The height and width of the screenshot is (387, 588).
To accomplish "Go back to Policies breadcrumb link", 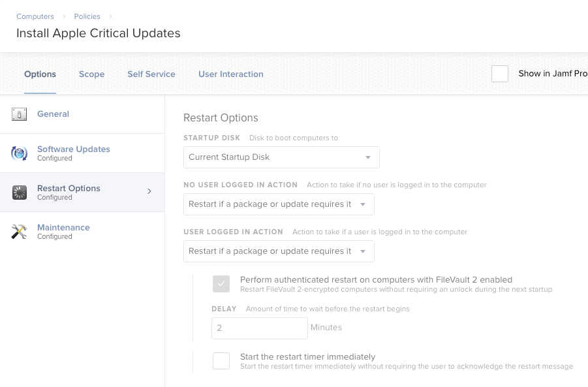I will tap(87, 16).
